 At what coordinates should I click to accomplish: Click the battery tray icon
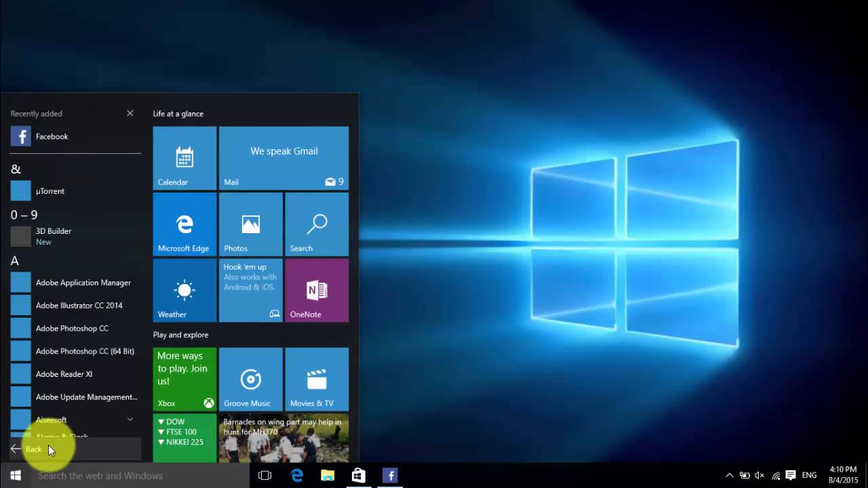tap(745, 476)
